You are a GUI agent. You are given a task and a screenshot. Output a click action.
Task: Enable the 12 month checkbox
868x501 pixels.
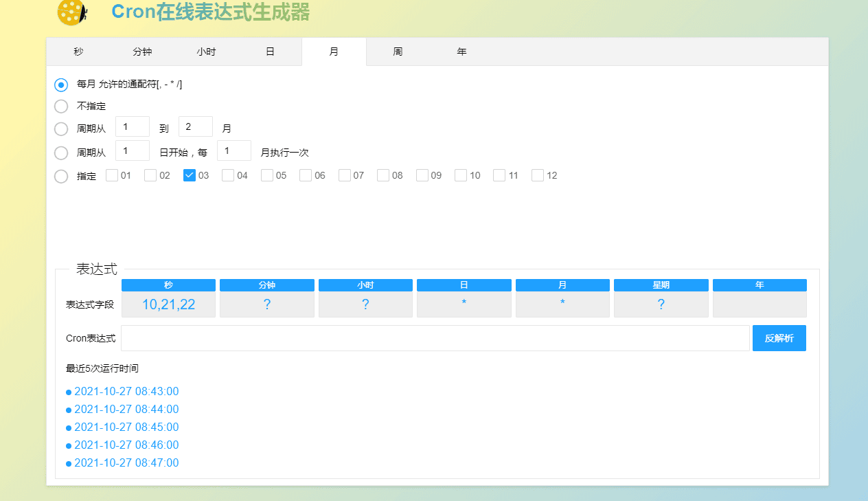pos(538,175)
